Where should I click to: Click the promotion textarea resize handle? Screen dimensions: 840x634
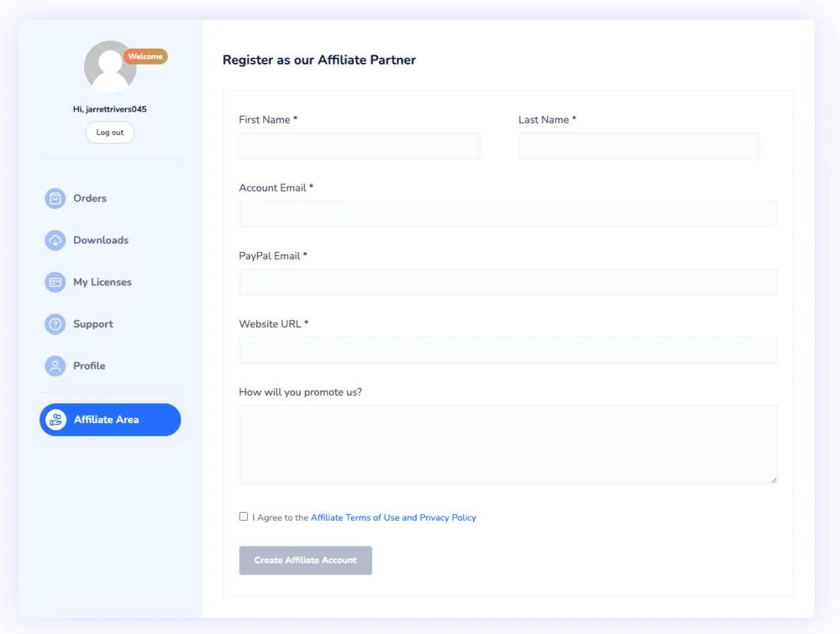pos(774,479)
